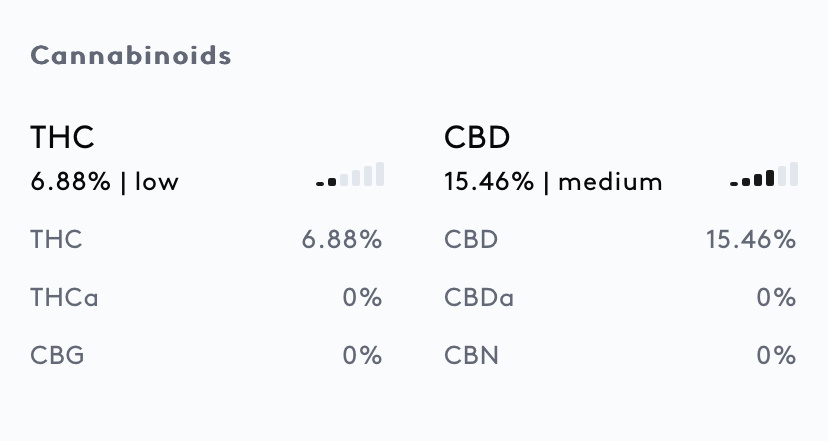The height and width of the screenshot is (441, 828).
Task: Click the 0% value beside CBDa
Action: pyautogui.click(x=776, y=298)
